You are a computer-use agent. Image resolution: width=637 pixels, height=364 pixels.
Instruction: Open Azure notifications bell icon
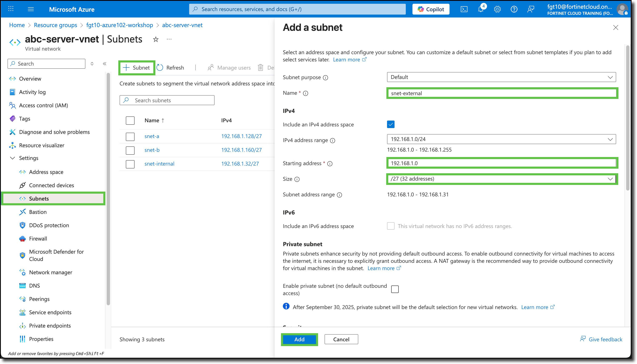pos(481,9)
